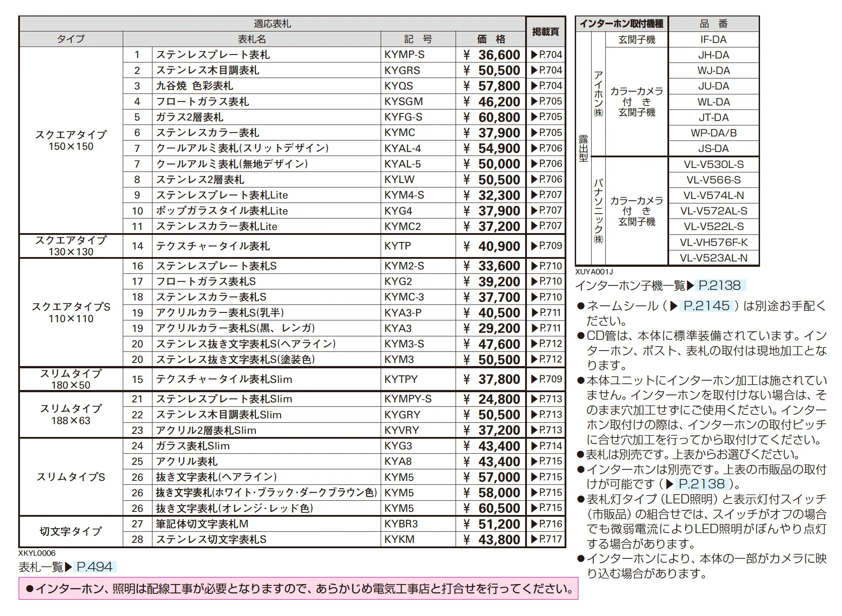
Task: Select フロートガラス表札S row name
Action: click(206, 281)
